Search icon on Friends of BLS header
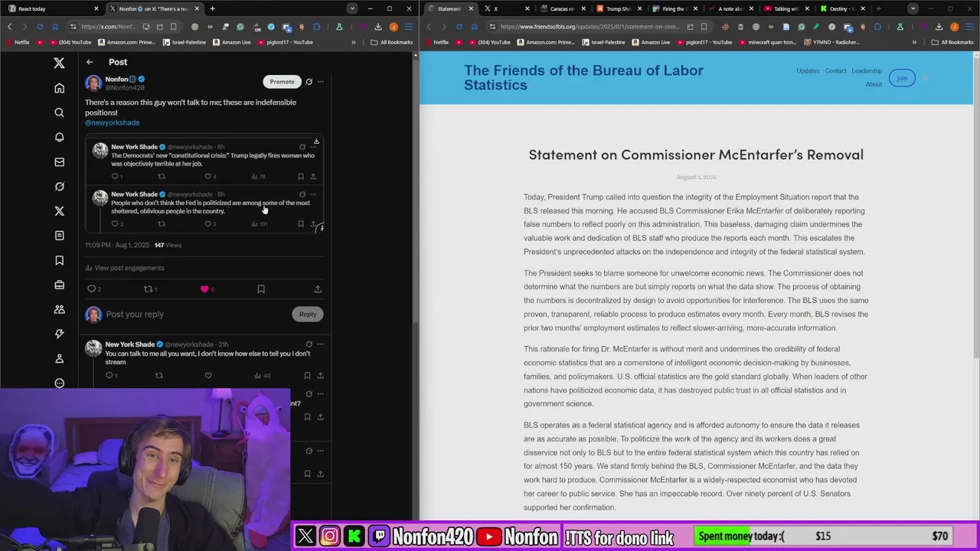 click(925, 77)
